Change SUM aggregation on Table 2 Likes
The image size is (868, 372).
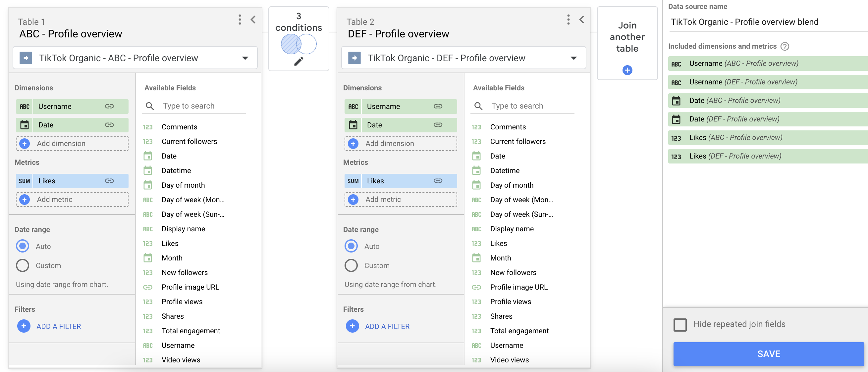(353, 181)
